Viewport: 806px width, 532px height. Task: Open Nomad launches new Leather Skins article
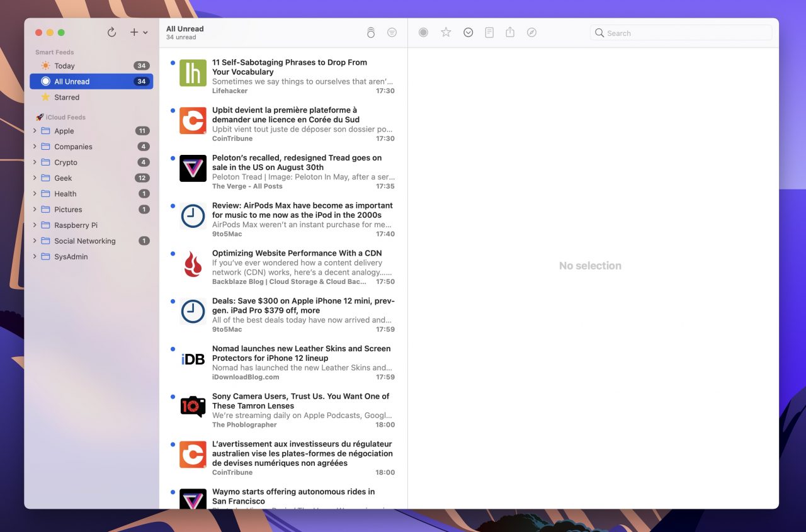tap(283, 363)
